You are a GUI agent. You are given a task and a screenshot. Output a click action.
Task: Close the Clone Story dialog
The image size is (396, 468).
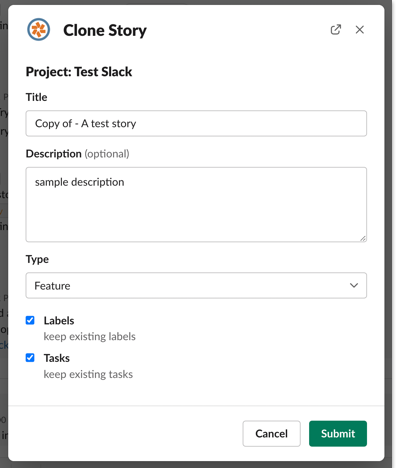(x=360, y=30)
